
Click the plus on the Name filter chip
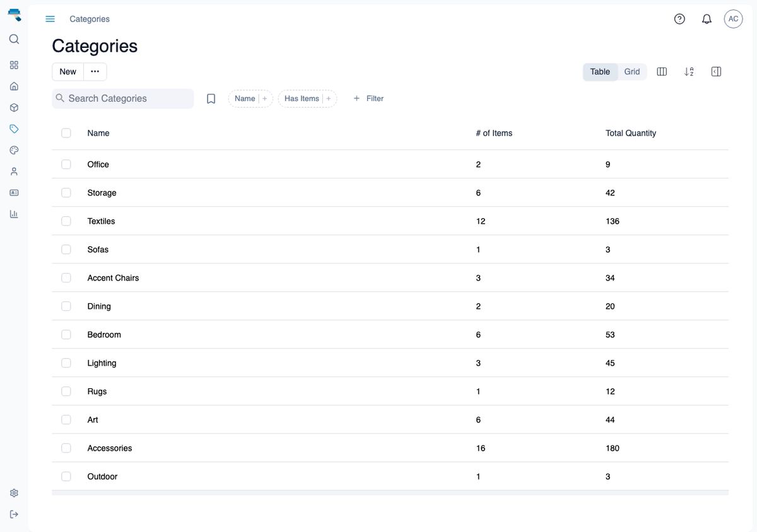click(265, 98)
